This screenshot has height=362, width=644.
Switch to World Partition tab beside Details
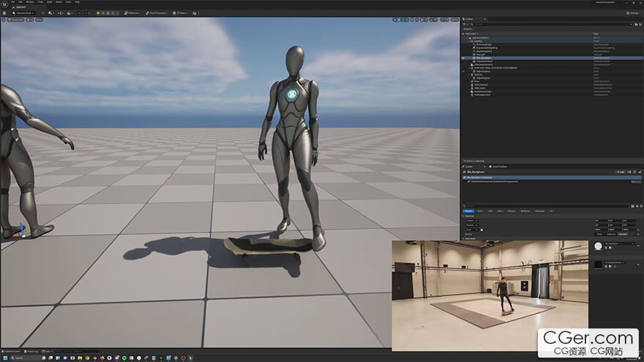pos(498,167)
